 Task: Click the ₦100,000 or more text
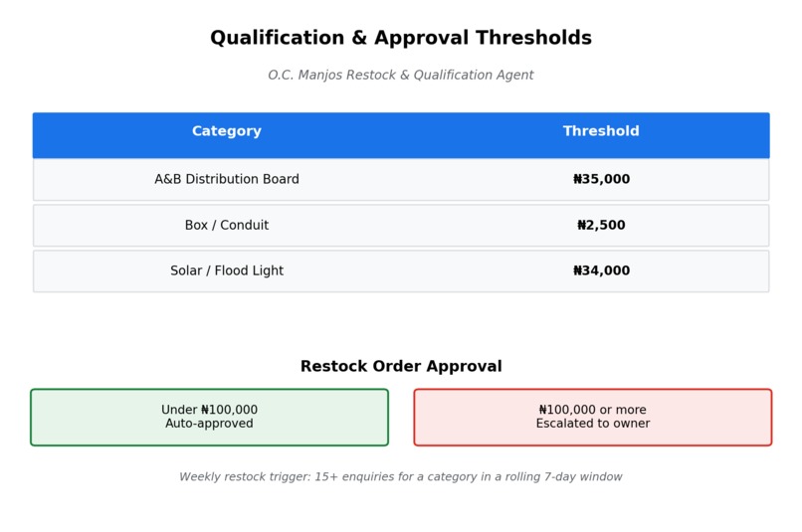point(593,410)
